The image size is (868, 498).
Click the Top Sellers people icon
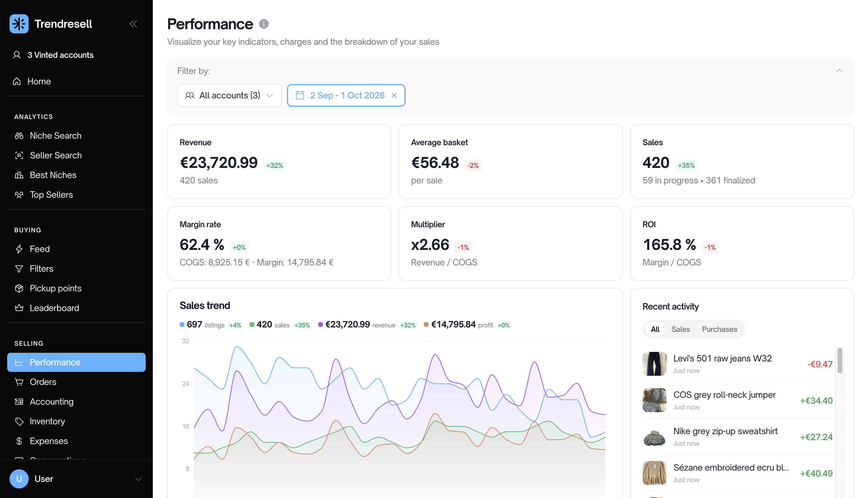tap(19, 195)
